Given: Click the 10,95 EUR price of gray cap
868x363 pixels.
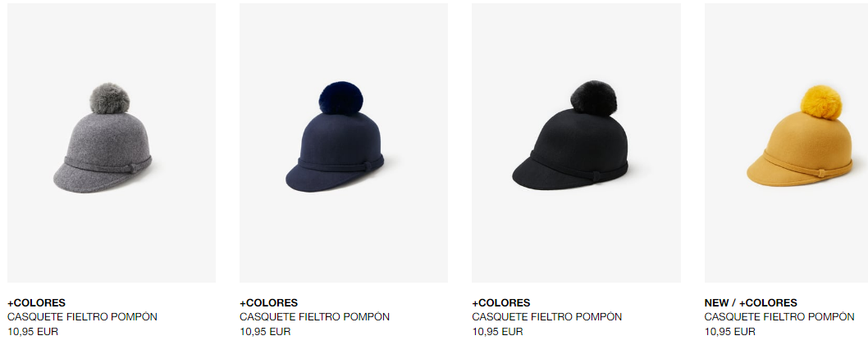Looking at the screenshot, I should (33, 332).
